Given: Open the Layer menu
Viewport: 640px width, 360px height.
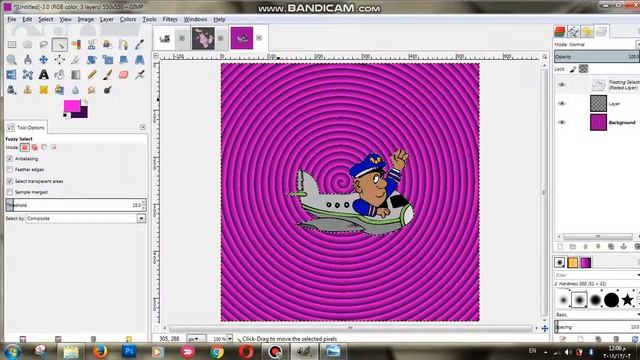Looking at the screenshot, I should tap(107, 19).
